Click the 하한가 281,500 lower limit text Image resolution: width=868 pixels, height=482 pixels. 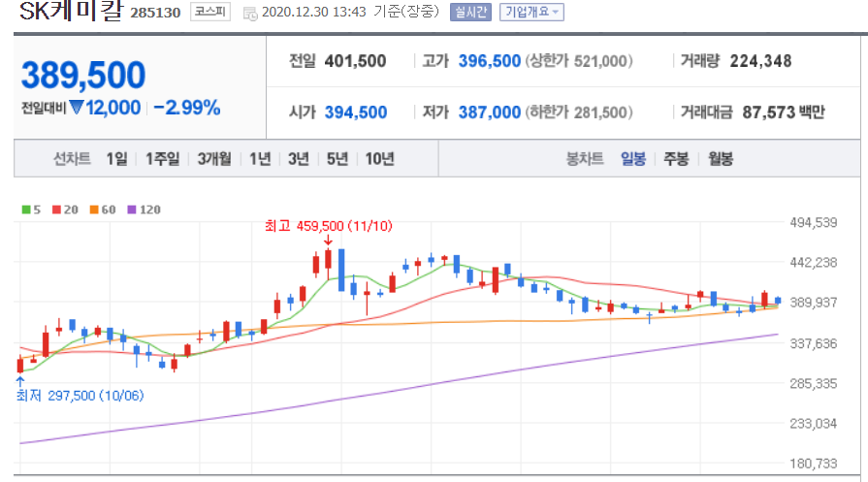(578, 112)
